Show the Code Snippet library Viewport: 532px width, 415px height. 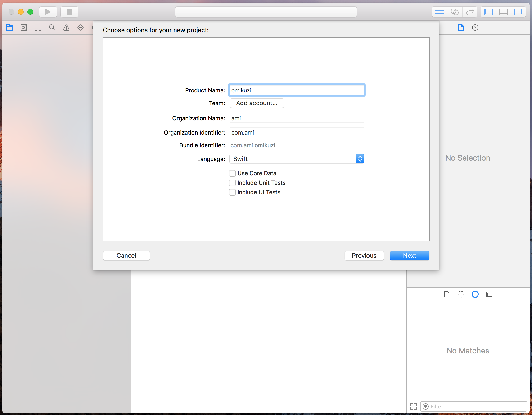(461, 294)
